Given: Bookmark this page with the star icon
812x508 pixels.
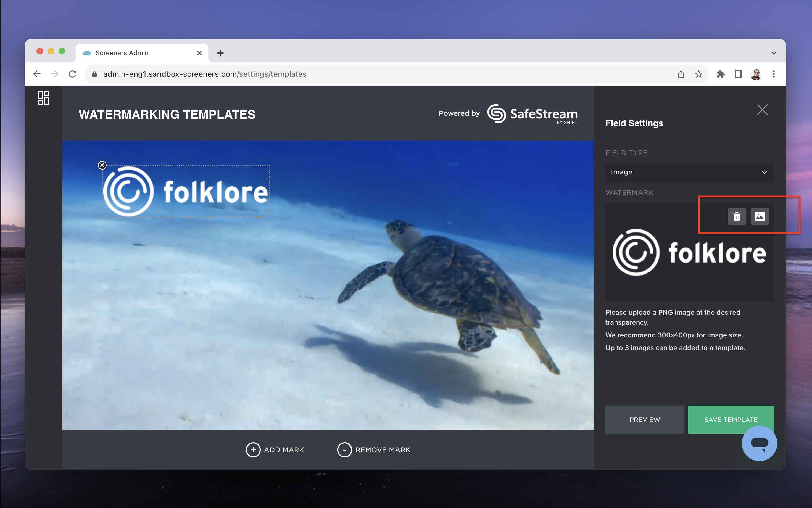Looking at the screenshot, I should click(x=698, y=74).
